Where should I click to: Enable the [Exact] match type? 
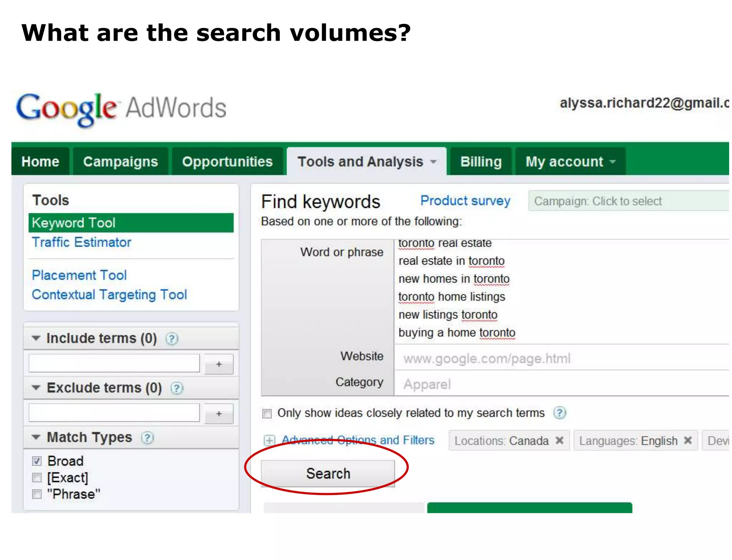(x=37, y=477)
